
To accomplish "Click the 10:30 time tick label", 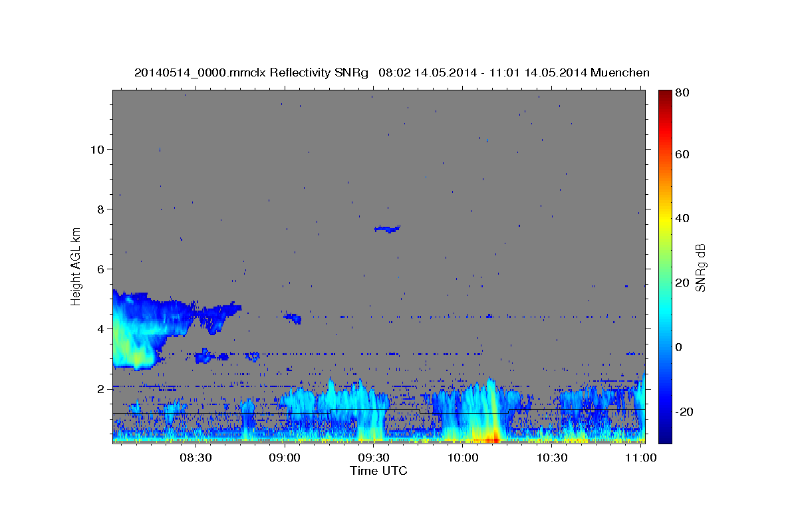I will point(552,458).
